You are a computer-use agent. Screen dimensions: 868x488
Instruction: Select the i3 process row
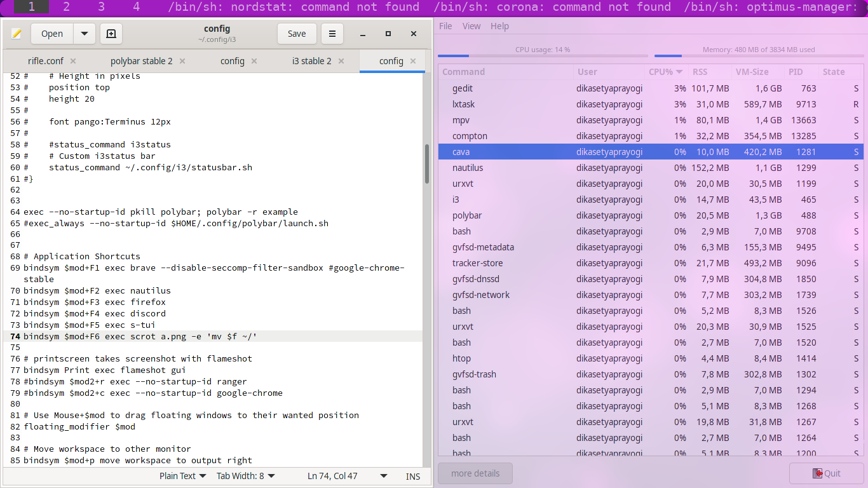pyautogui.click(x=651, y=200)
